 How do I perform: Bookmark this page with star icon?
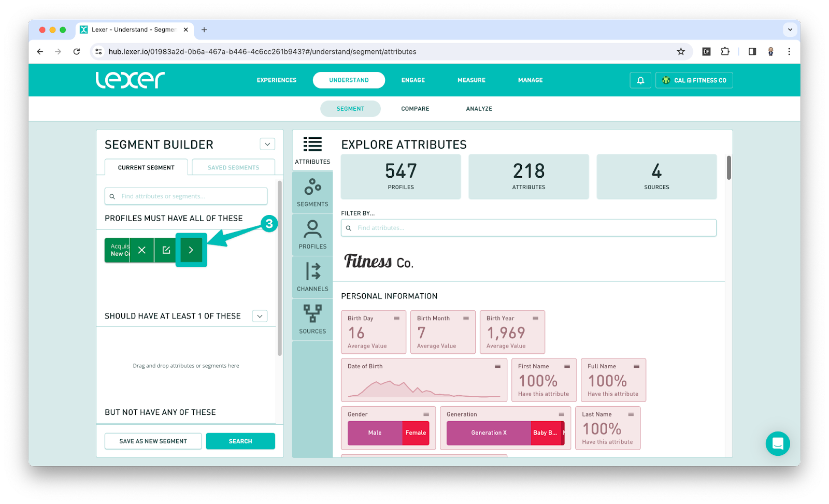681,51
